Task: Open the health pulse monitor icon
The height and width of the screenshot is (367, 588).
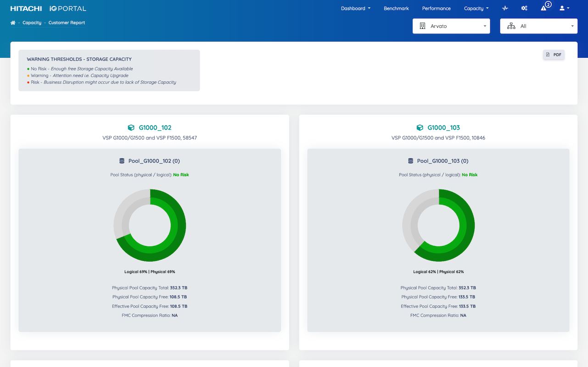Action: click(x=505, y=8)
